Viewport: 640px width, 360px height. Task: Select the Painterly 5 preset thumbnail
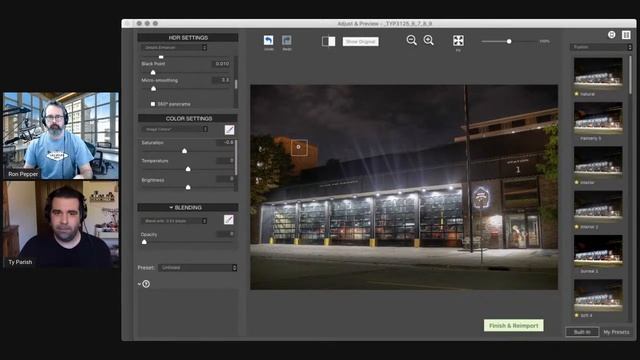pos(598,118)
